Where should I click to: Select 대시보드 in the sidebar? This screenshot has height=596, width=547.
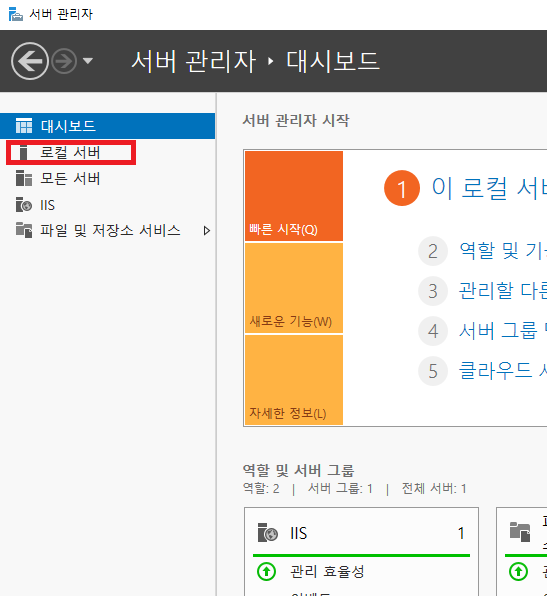(107, 126)
